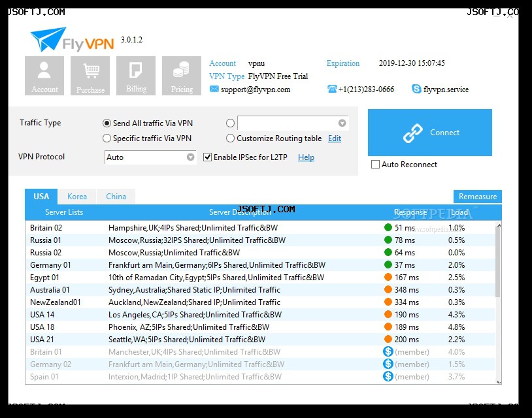Click the scroll up arrow in server list

pyautogui.click(x=499, y=225)
